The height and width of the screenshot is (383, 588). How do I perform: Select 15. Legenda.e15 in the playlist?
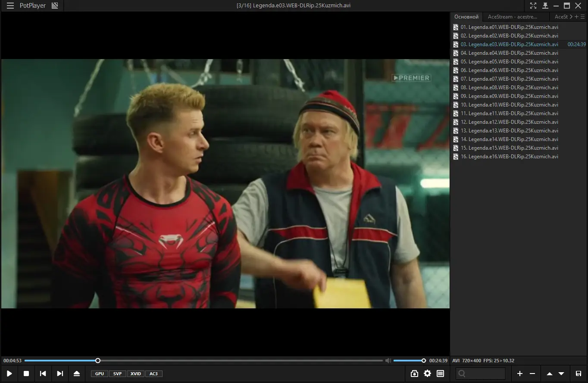tap(519, 148)
